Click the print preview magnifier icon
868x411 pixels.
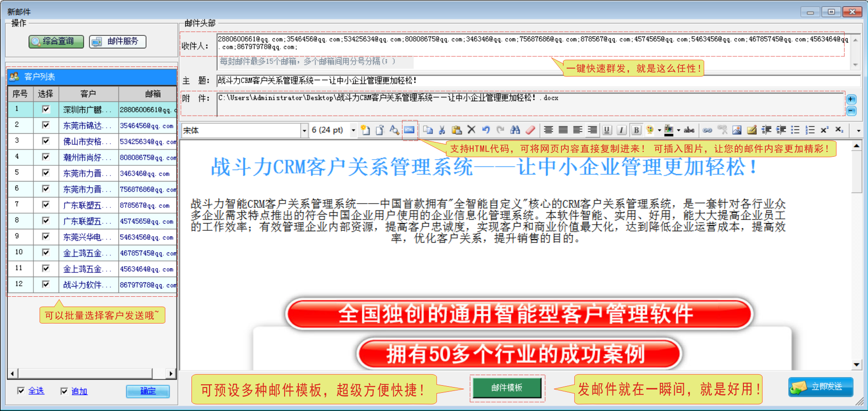[394, 130]
